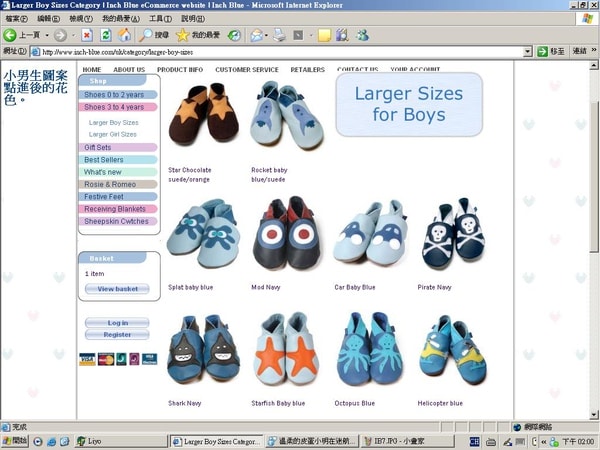Click the Mail envelope icon
The width and height of the screenshot is (600, 450).
[256, 35]
